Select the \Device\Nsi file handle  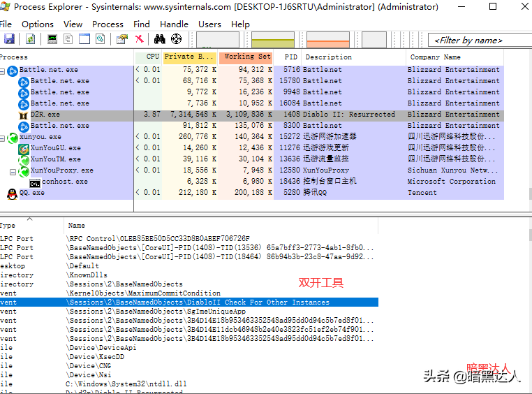point(189,375)
